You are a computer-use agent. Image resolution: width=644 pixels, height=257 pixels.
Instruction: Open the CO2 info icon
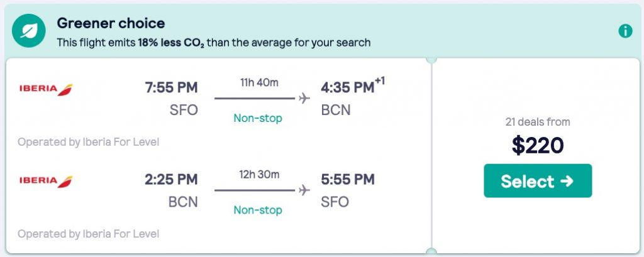click(x=625, y=31)
